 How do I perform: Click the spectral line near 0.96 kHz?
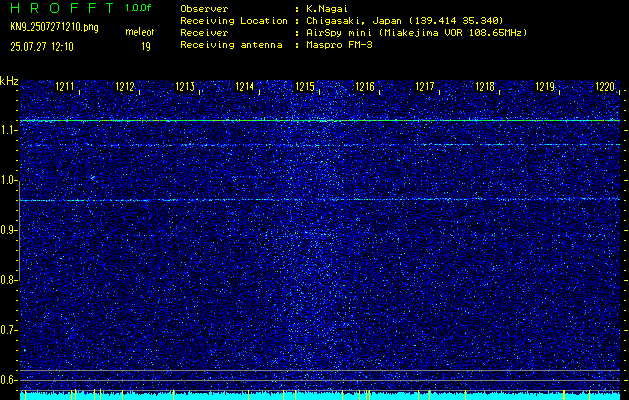coord(320,199)
